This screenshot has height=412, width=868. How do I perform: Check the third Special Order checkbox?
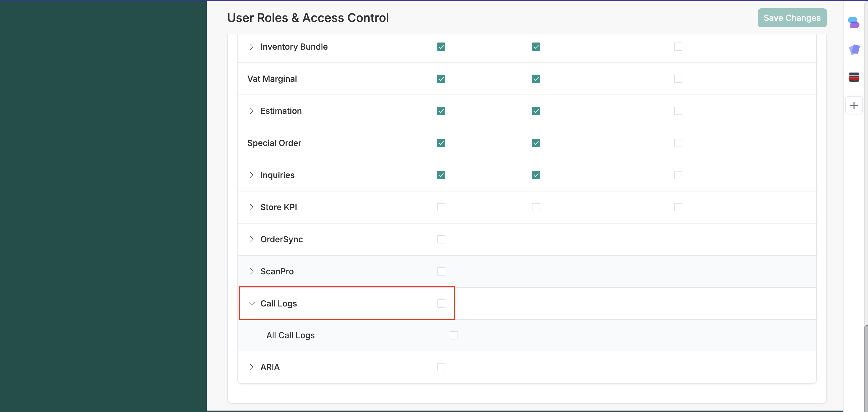678,143
